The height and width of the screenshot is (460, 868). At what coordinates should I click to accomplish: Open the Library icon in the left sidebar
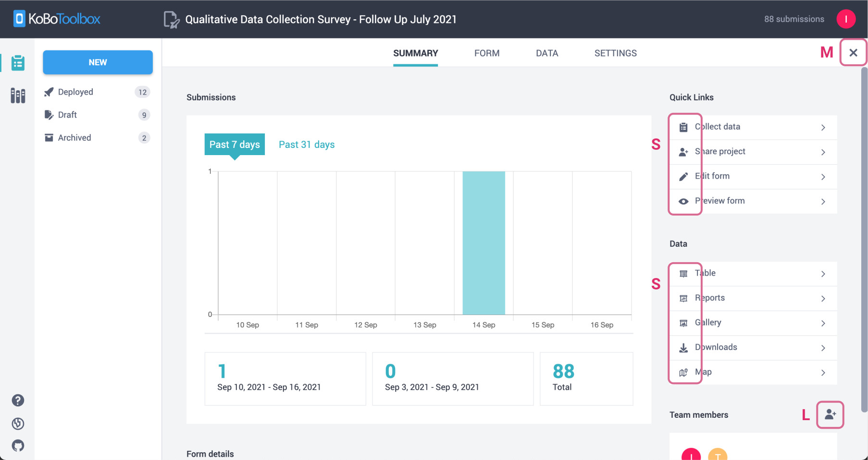pos(17,95)
